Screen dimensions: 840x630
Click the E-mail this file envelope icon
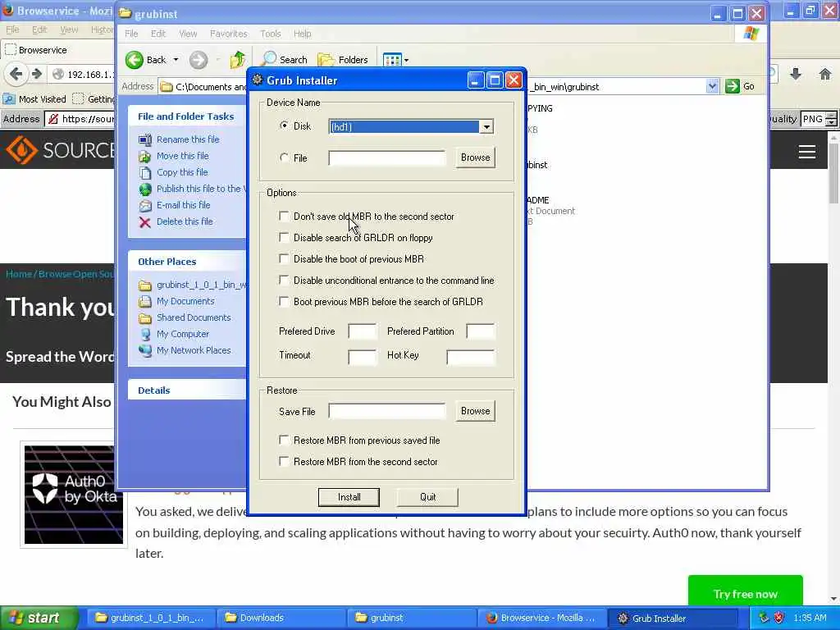144,205
